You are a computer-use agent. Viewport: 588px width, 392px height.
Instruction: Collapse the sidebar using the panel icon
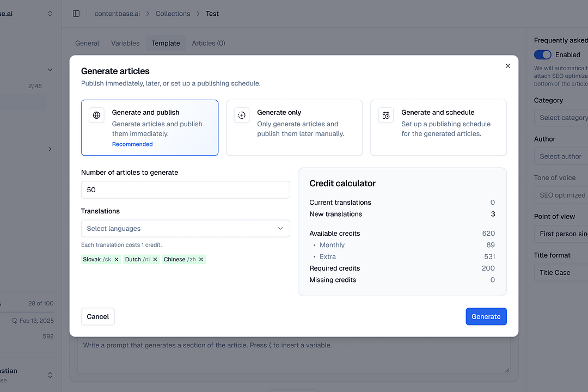click(76, 14)
